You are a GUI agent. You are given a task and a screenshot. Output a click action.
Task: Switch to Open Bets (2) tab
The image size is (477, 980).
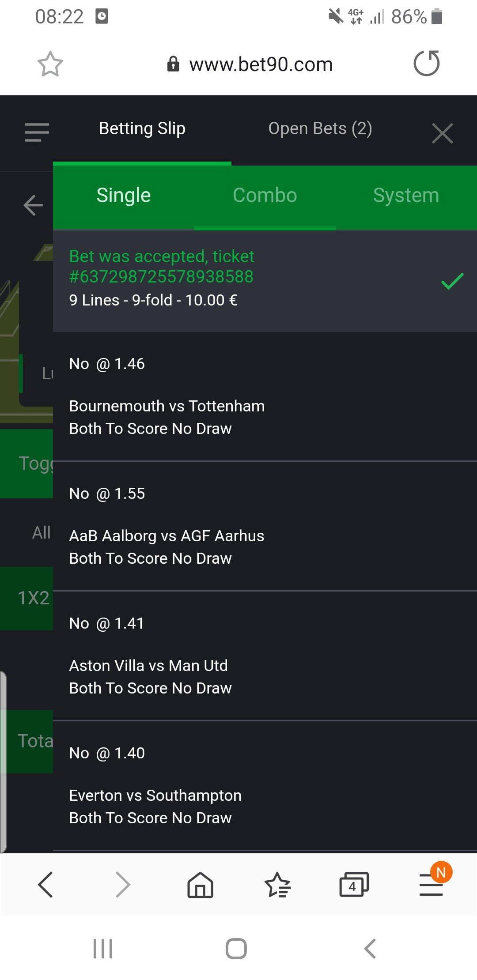click(320, 129)
